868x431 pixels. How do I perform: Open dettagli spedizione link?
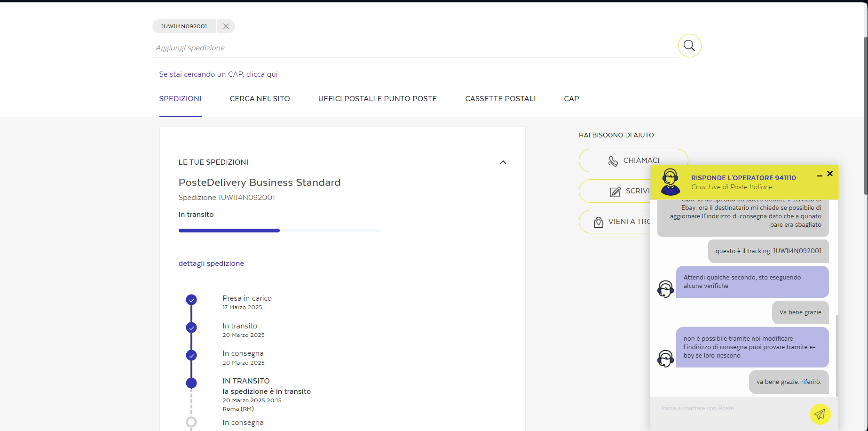tap(211, 263)
